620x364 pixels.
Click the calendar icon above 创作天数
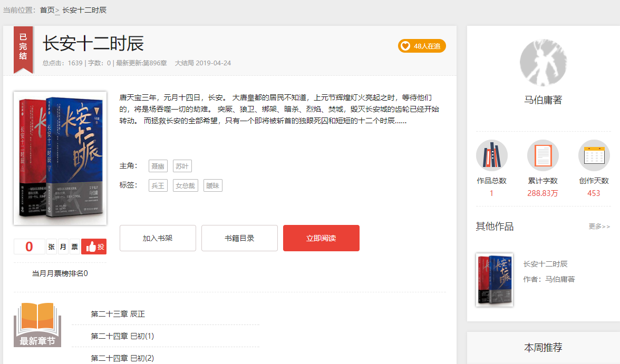point(594,155)
